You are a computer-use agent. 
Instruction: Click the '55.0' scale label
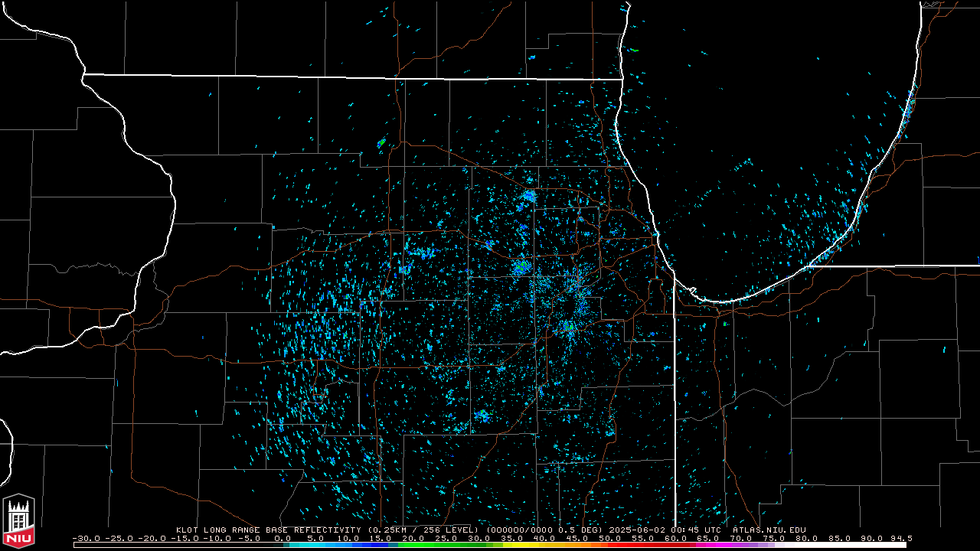pos(643,538)
